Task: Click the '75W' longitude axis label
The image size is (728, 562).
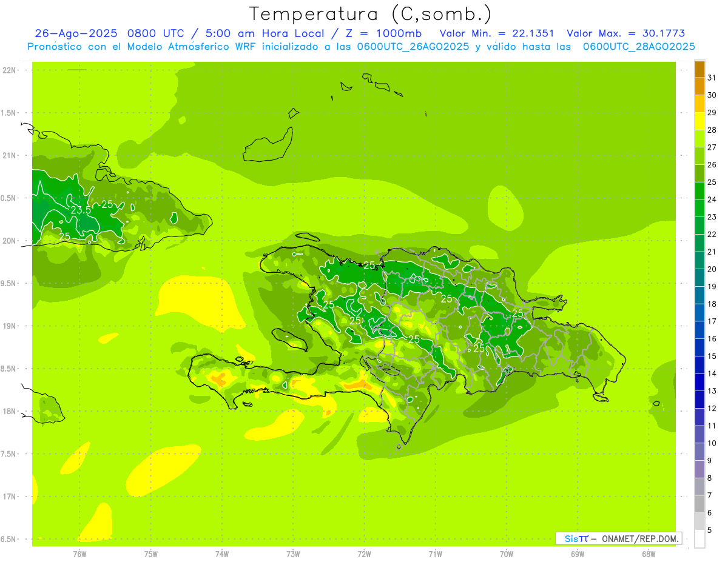Action: (150, 554)
